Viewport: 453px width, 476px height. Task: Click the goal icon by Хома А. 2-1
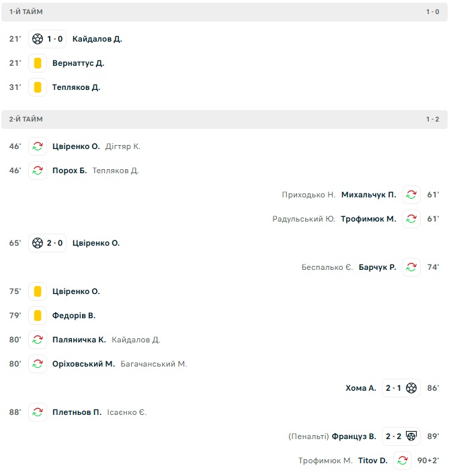click(411, 388)
